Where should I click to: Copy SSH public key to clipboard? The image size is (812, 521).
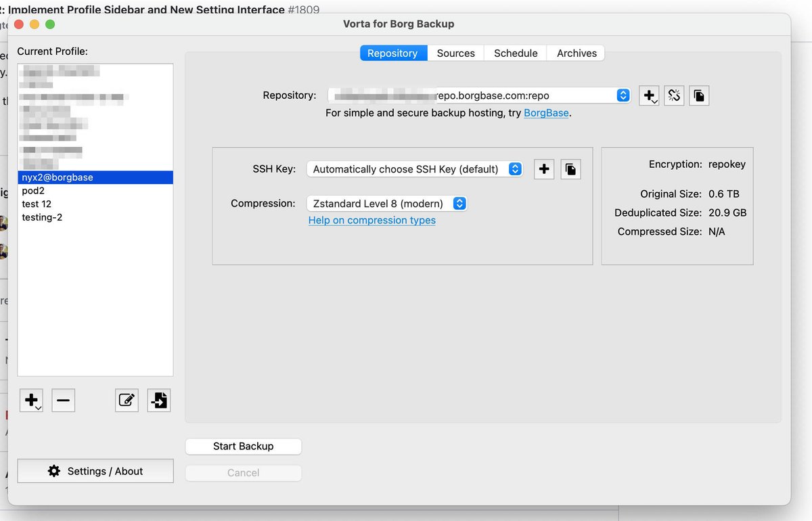click(570, 169)
